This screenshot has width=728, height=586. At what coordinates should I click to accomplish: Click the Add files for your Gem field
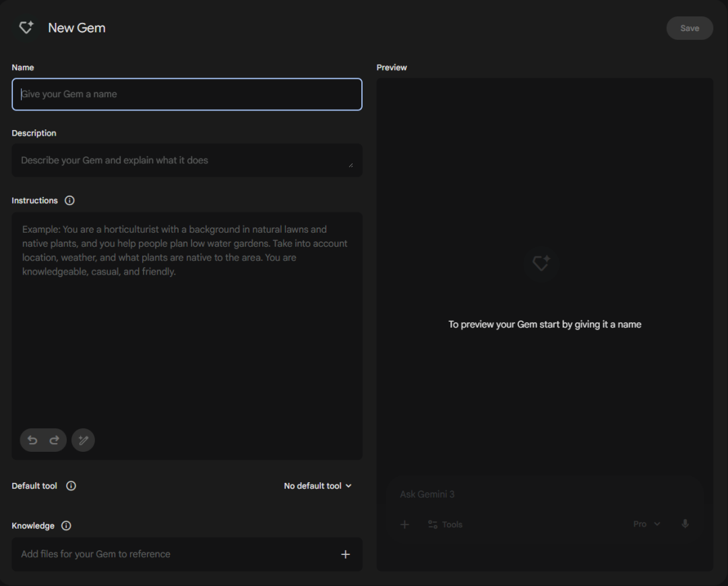pos(187,554)
